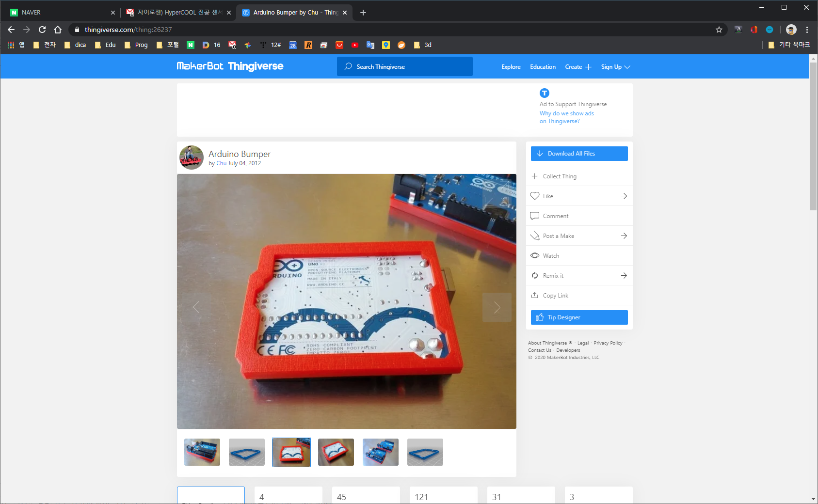Open the Edu bookmark folder

pos(105,45)
